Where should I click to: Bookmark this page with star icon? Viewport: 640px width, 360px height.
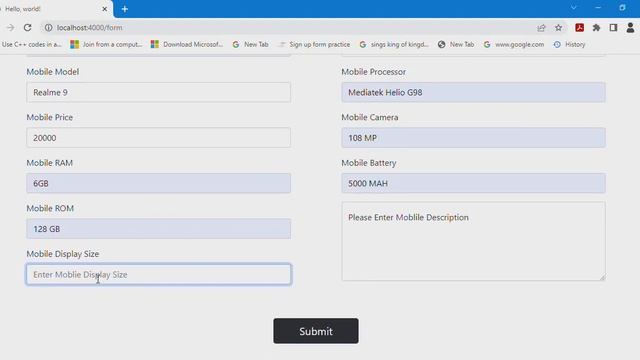pos(558,28)
